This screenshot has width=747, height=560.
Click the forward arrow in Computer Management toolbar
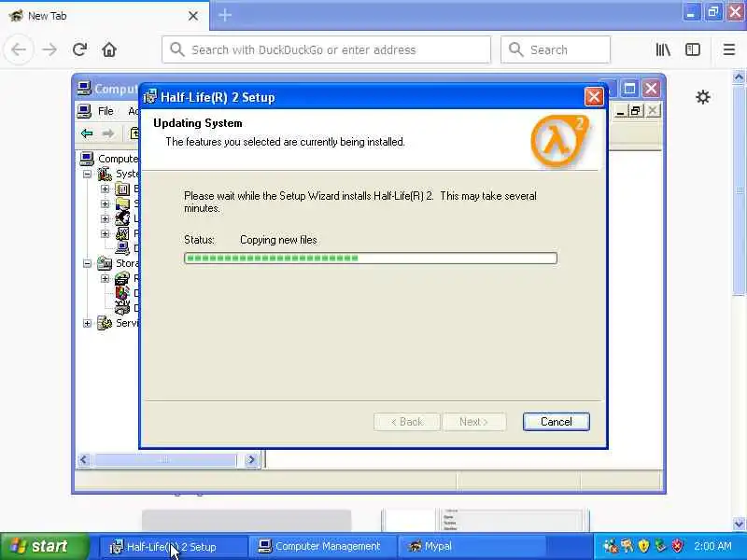[x=108, y=133]
